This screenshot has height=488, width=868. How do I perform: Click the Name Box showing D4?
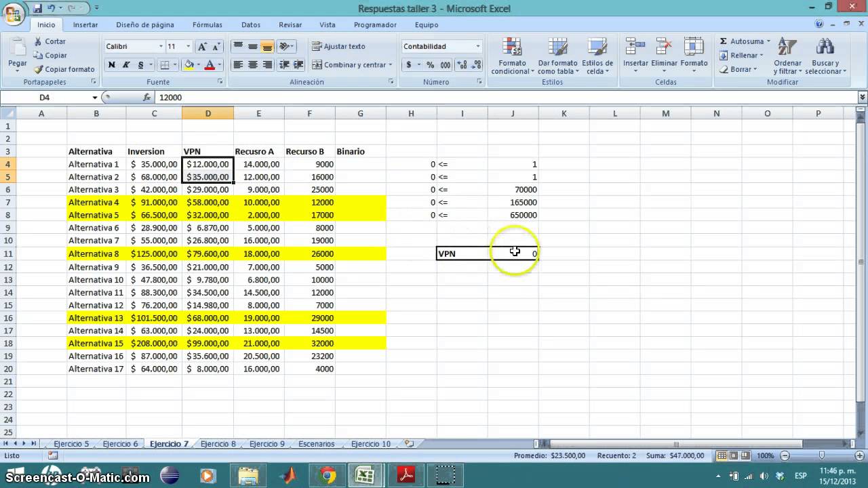(45, 98)
